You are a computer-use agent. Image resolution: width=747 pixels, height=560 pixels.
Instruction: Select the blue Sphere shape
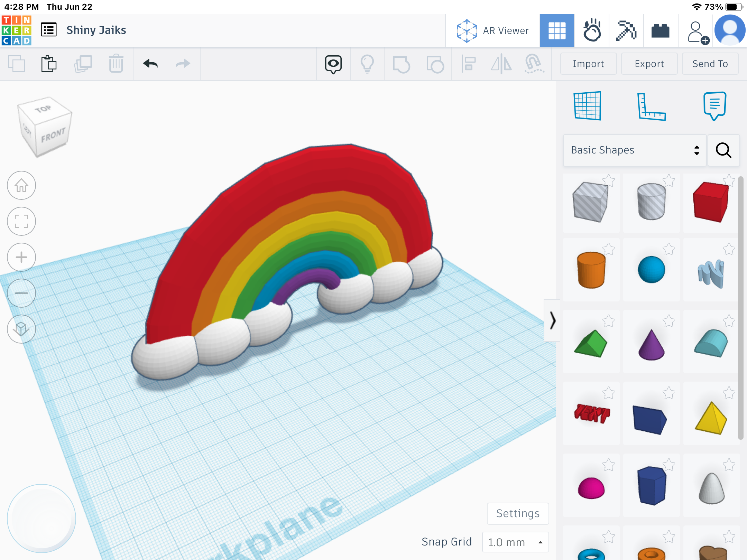click(651, 270)
